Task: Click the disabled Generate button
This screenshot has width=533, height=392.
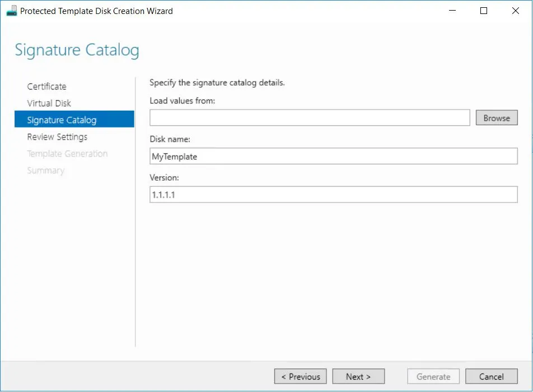Action: click(x=433, y=377)
